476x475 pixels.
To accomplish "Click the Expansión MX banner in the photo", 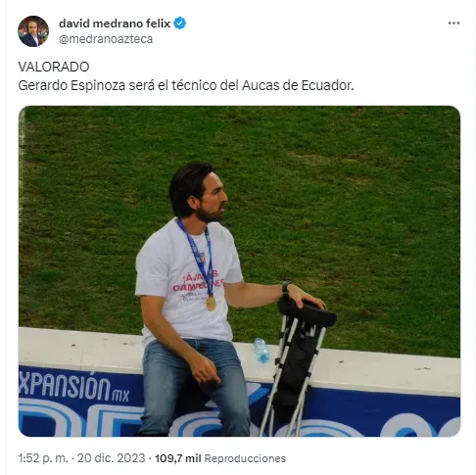I will pyautogui.click(x=74, y=389).
